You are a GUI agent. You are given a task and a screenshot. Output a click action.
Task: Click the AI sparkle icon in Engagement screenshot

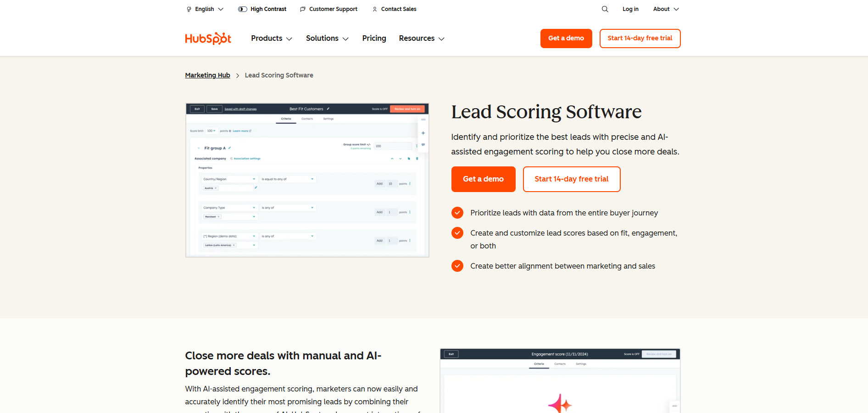[560, 403]
